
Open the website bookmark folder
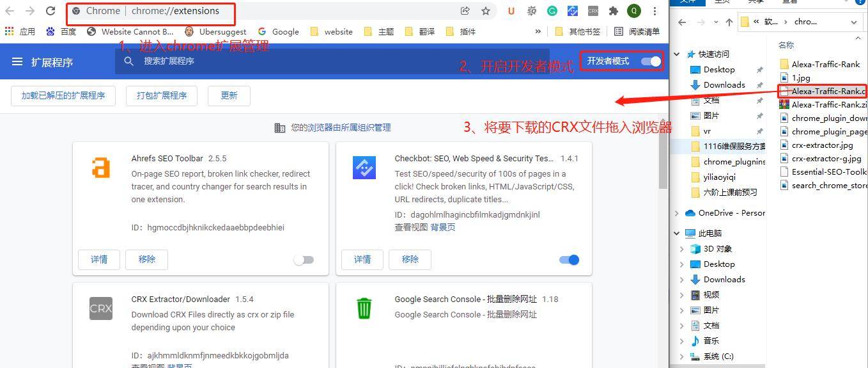[331, 31]
